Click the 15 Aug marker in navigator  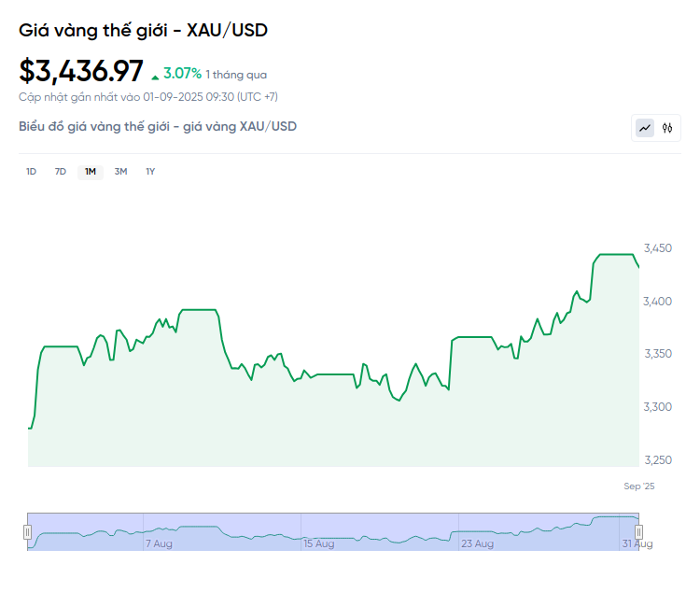point(318,543)
